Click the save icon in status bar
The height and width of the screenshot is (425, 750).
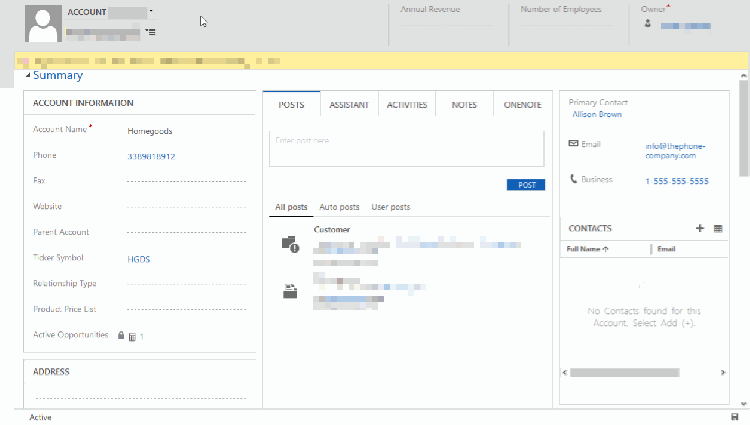coord(735,416)
